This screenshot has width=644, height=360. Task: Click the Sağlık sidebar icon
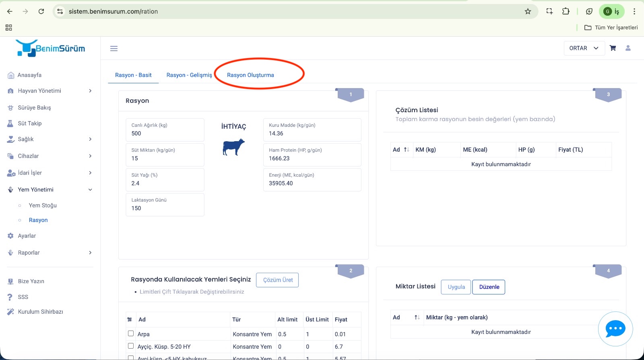[11, 139]
